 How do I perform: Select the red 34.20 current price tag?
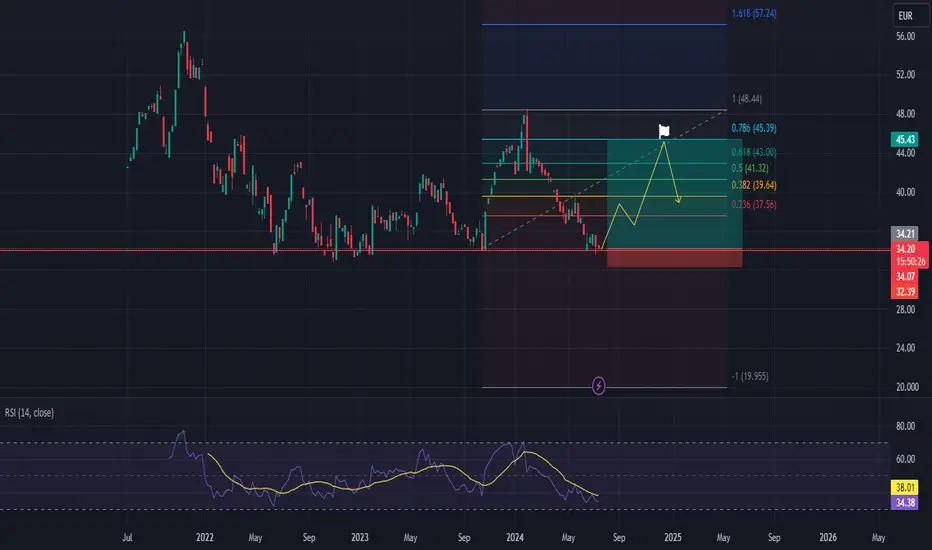point(906,249)
